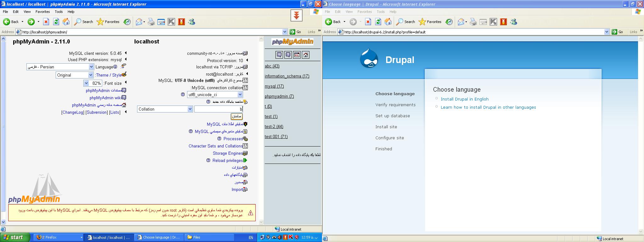Open the information_schema (17) database
The width and height of the screenshot is (644, 242).
[287, 76]
